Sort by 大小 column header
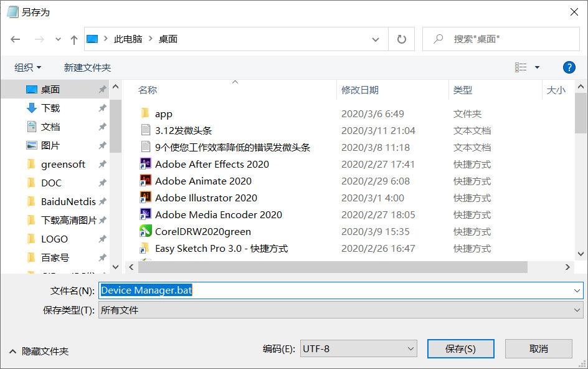Viewport: 588px width, 369px height. pyautogui.click(x=556, y=90)
